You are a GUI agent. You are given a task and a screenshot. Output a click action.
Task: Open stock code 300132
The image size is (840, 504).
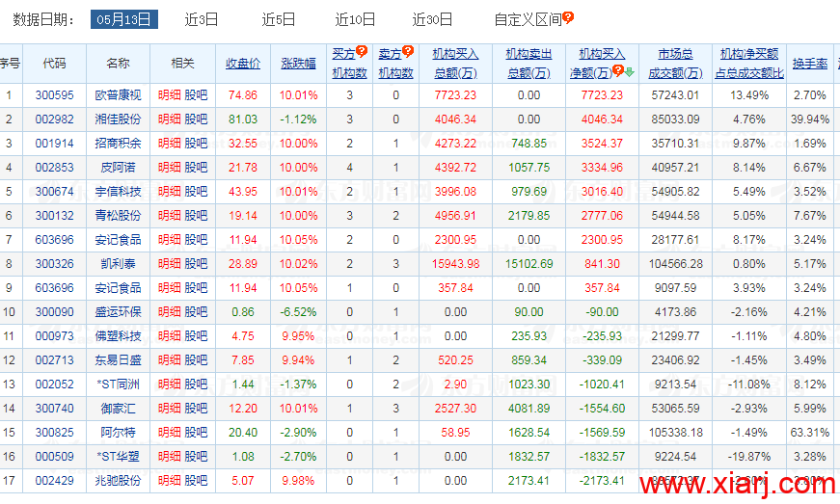coord(55,216)
